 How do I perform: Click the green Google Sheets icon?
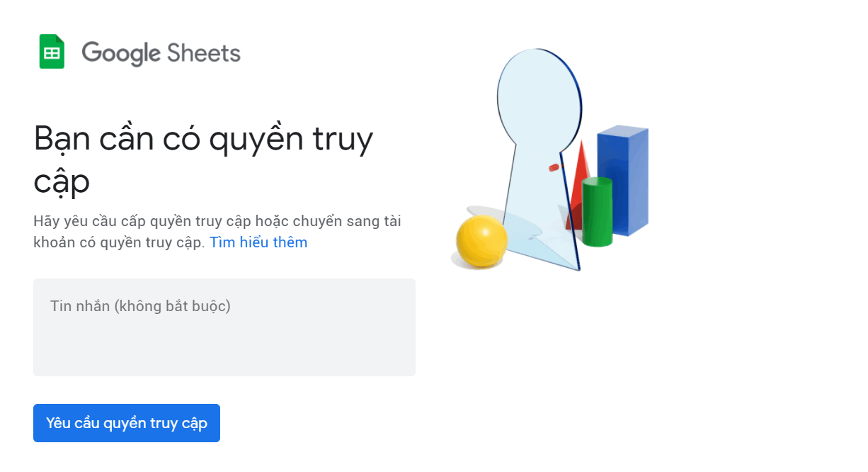[x=52, y=52]
